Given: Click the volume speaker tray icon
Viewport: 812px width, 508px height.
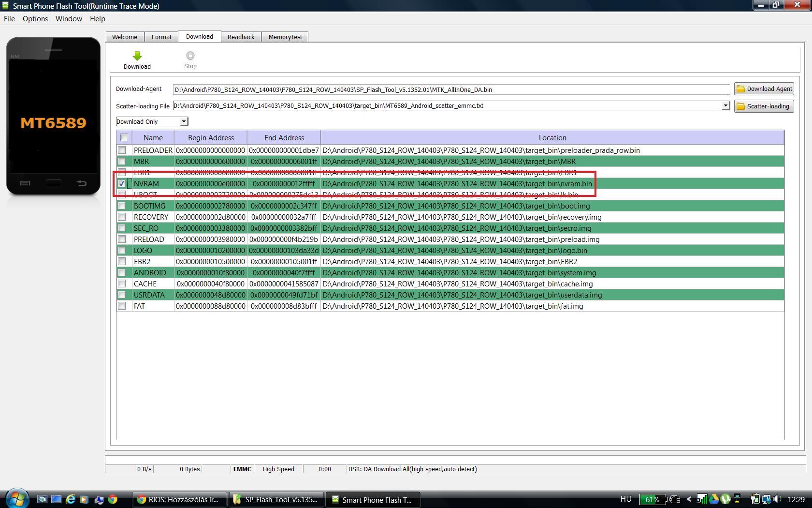Looking at the screenshot, I should point(777,499).
